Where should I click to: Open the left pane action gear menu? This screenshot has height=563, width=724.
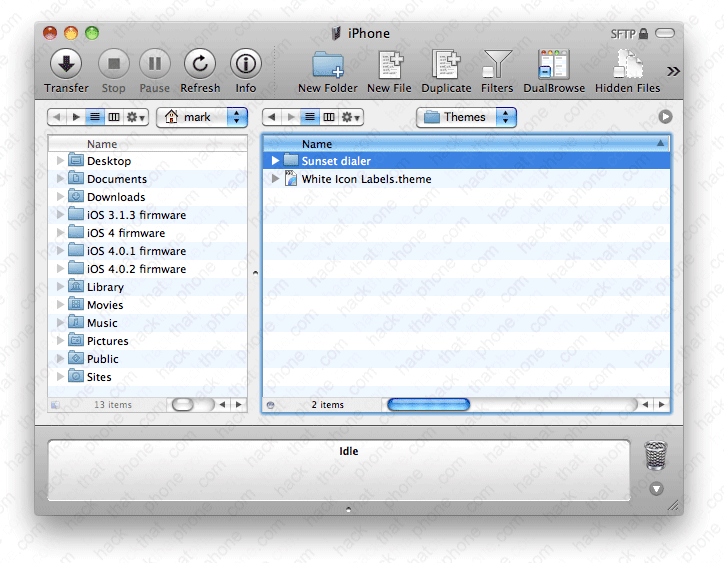click(136, 117)
